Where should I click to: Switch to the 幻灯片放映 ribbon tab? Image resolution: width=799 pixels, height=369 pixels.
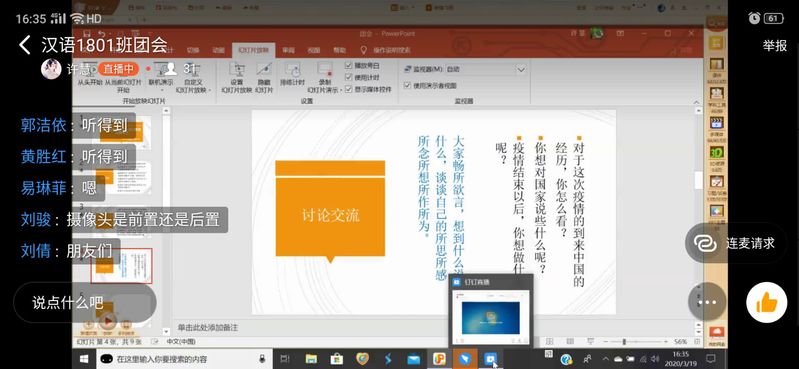pos(253,50)
